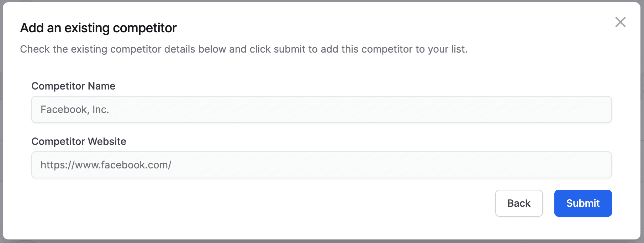Image resolution: width=644 pixels, height=243 pixels.
Task: Click into the Competitor Name field
Action: [x=321, y=109]
